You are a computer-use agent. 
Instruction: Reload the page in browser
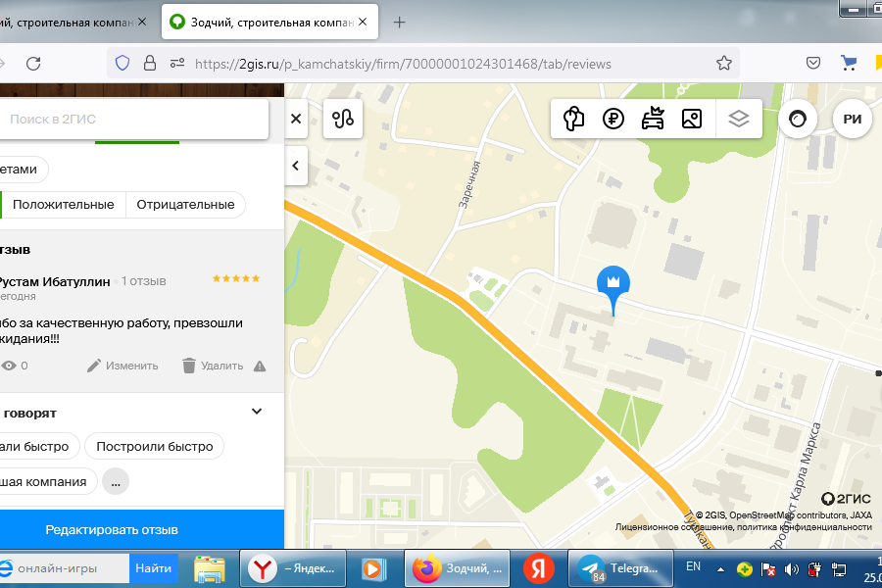(33, 64)
